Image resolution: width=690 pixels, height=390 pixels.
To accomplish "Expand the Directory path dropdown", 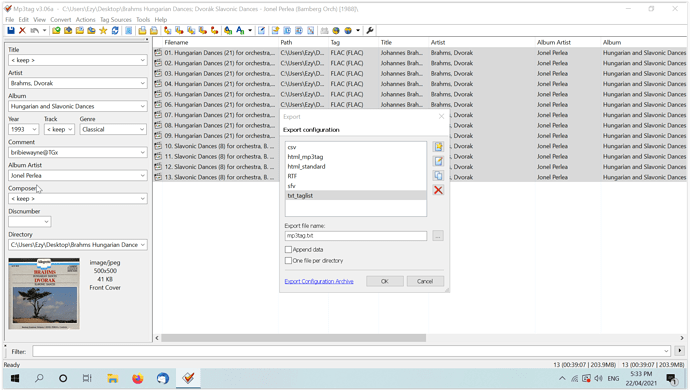I will tap(143, 245).
